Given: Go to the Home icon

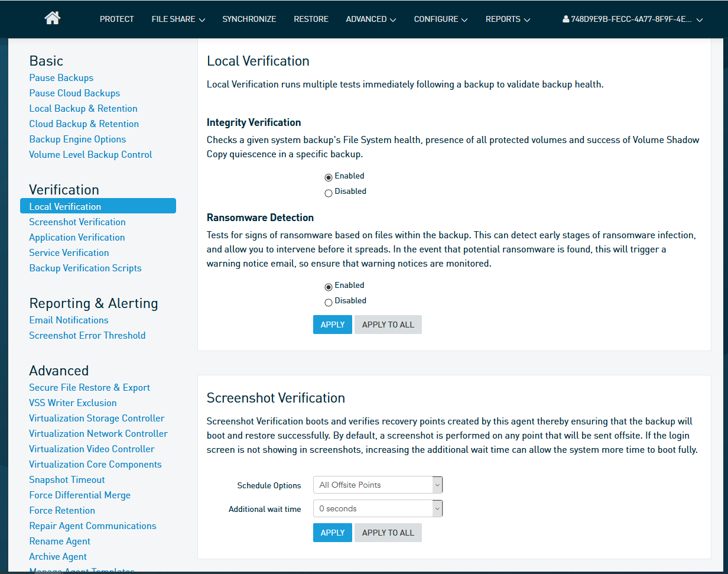Looking at the screenshot, I should pos(52,18).
